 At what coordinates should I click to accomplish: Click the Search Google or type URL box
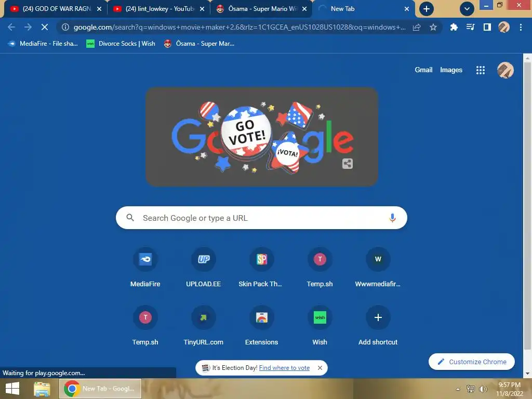click(x=261, y=218)
